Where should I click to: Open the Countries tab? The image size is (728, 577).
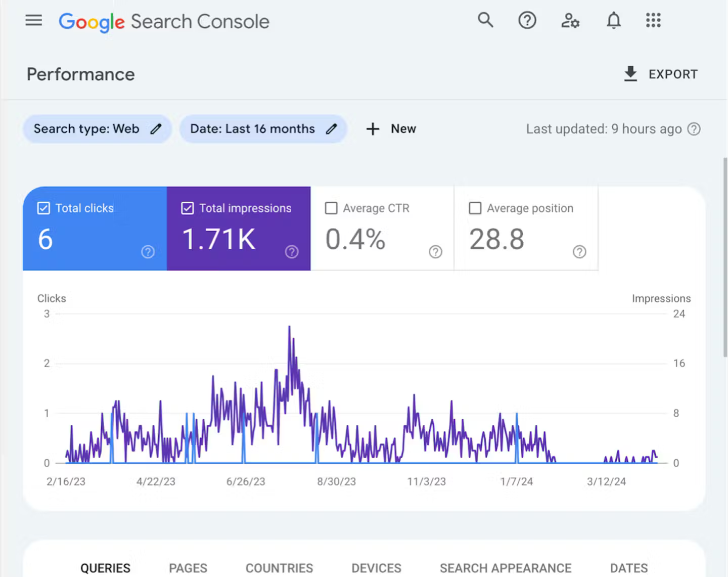coord(279,568)
